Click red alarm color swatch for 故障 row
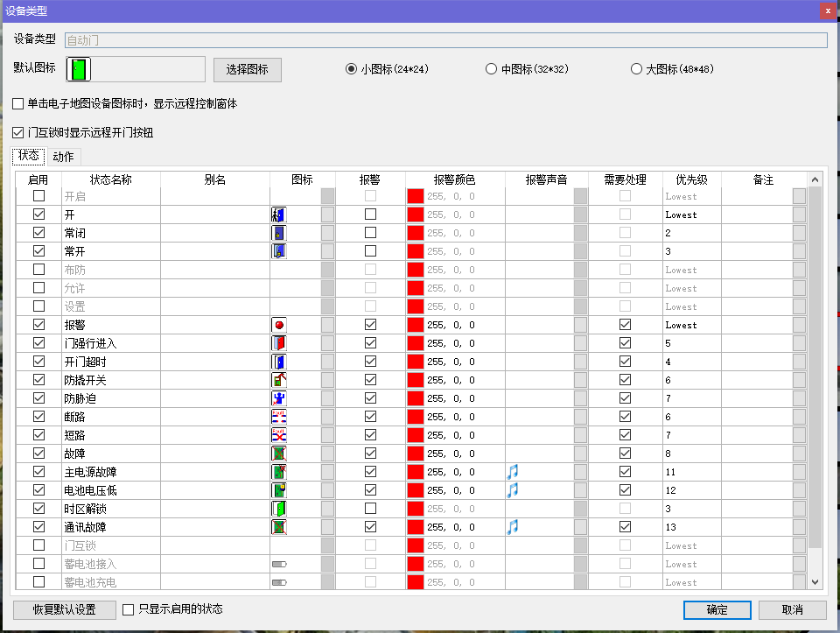The width and height of the screenshot is (840, 633). coord(416,454)
